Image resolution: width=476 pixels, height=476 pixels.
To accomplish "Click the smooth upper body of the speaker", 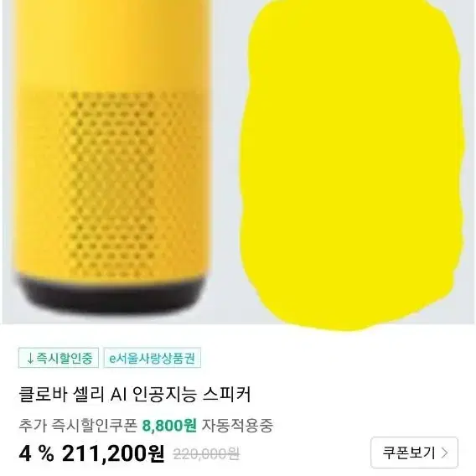I will click(x=112, y=43).
